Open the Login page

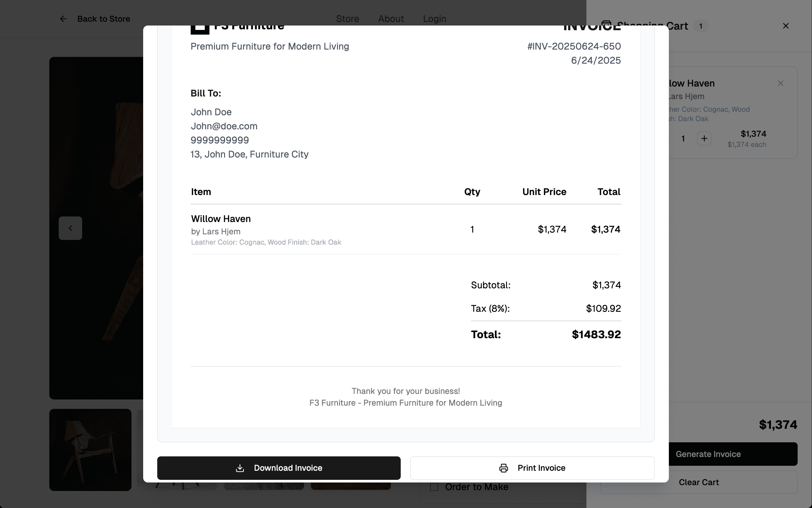click(x=434, y=19)
